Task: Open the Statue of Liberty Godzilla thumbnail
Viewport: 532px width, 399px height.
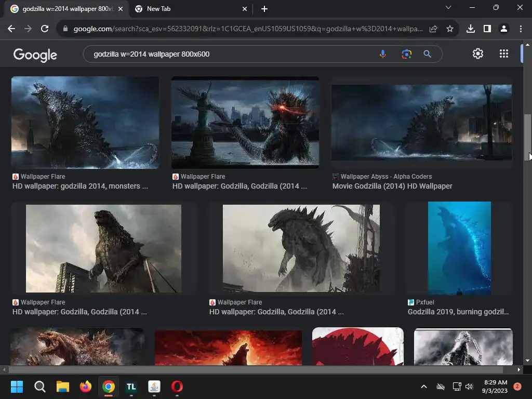Action: [245, 123]
